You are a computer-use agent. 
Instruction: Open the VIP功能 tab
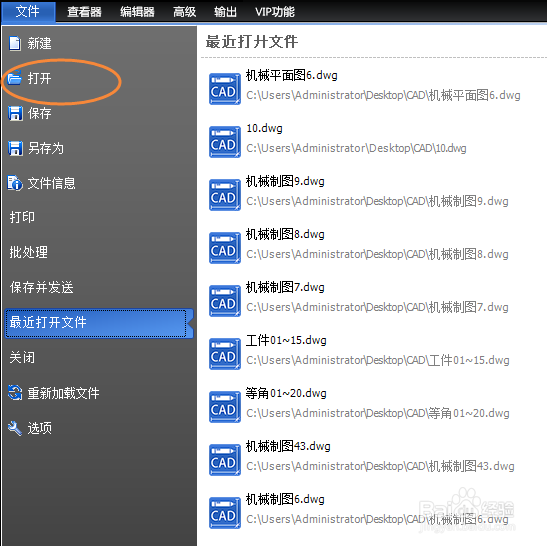275,12
